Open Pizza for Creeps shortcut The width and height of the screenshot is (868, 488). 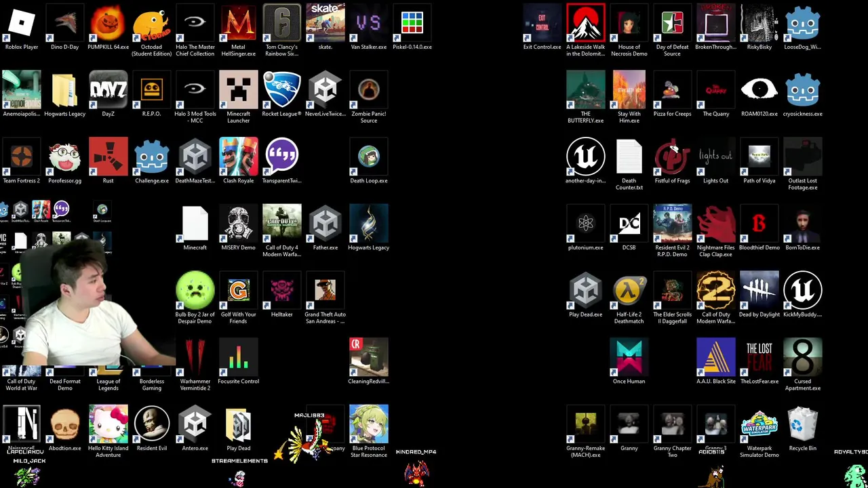(673, 89)
